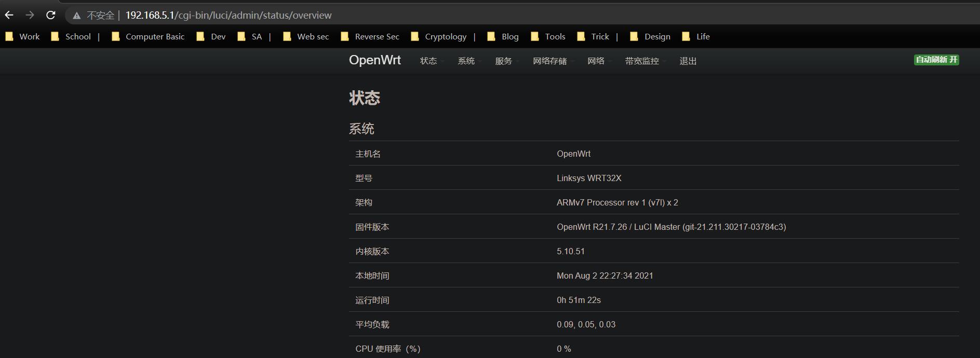Open the Trick bookmark folder
The height and width of the screenshot is (358, 980).
[x=593, y=36]
